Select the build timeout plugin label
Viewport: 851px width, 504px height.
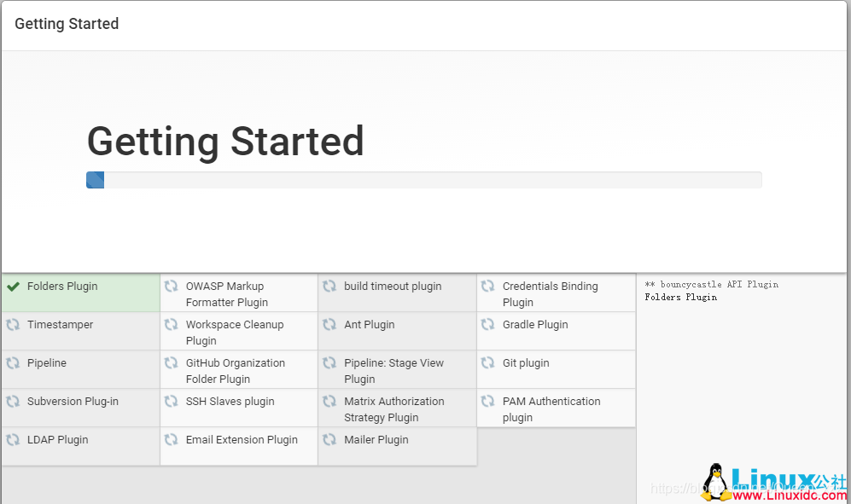click(393, 287)
